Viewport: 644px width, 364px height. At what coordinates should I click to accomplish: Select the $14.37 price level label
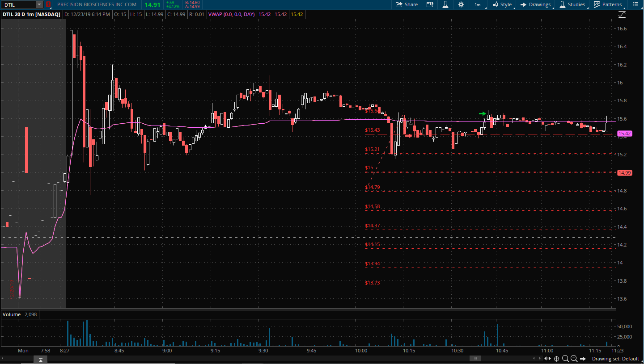(x=373, y=226)
